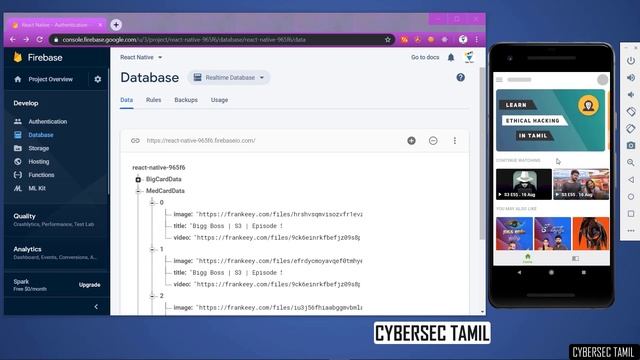Image resolution: width=640 pixels, height=360 pixels.
Task: Reload the browser page
Action: coord(40,40)
